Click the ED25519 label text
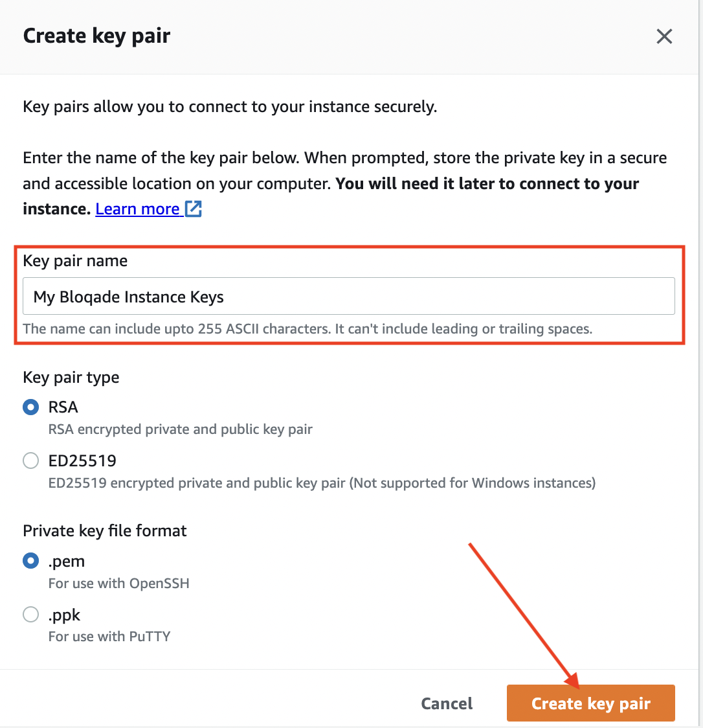 (83, 461)
